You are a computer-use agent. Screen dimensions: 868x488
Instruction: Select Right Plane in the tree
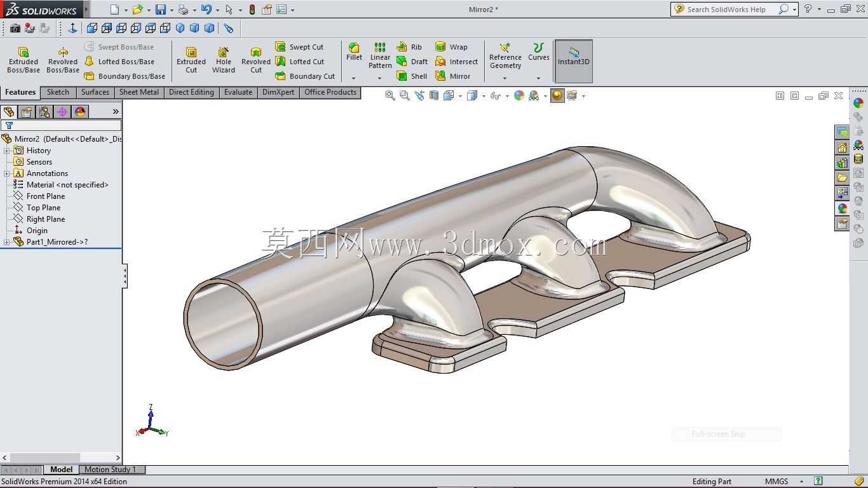click(x=39, y=219)
